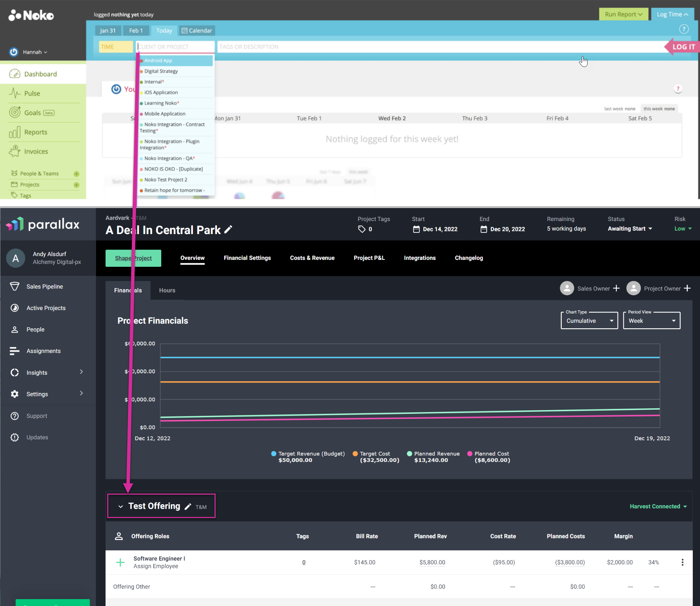This screenshot has width=700, height=606.
Task: Open Start date calendar icon
Action: (x=416, y=229)
